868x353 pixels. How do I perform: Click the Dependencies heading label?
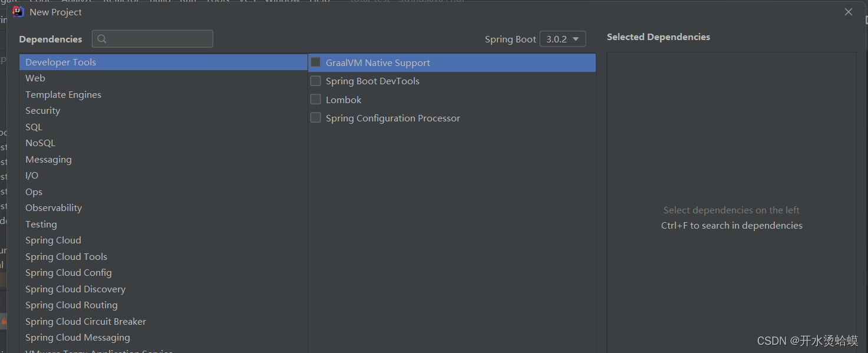coord(51,39)
